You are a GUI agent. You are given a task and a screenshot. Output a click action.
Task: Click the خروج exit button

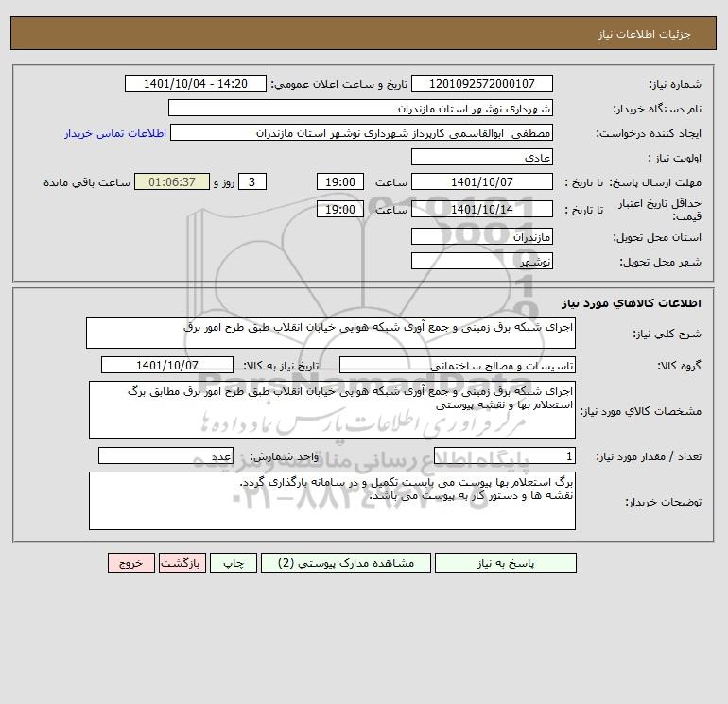point(130,563)
